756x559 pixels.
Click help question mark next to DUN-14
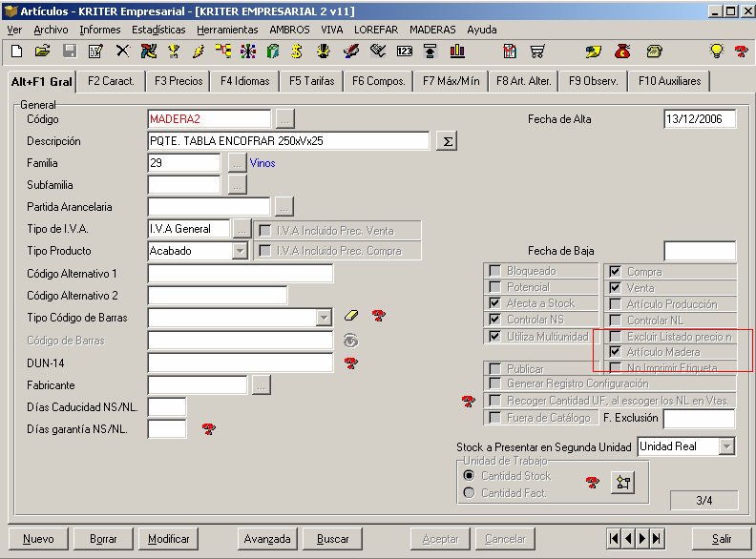[351, 362]
